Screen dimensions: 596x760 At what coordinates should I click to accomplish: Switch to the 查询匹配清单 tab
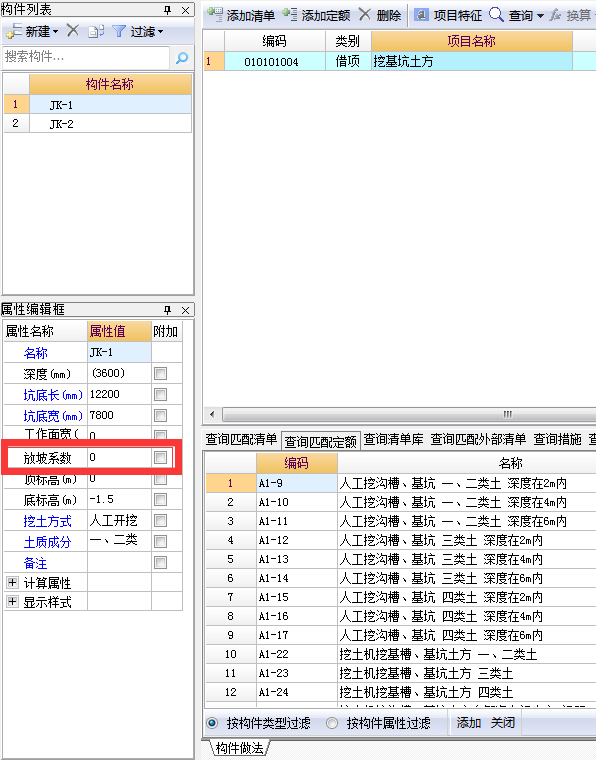pyautogui.click(x=241, y=439)
